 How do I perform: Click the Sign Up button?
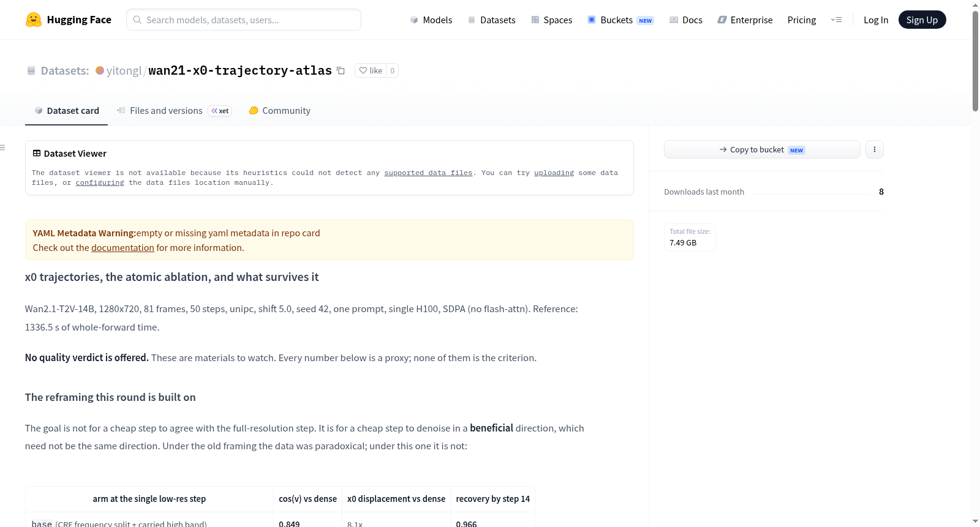tap(922, 20)
